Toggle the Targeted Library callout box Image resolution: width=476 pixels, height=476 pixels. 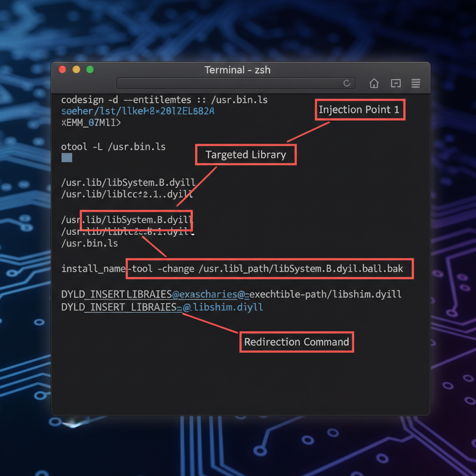(245, 154)
